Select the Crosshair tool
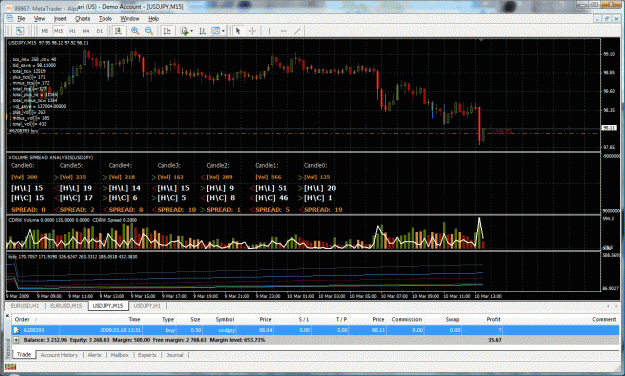 click(252, 31)
